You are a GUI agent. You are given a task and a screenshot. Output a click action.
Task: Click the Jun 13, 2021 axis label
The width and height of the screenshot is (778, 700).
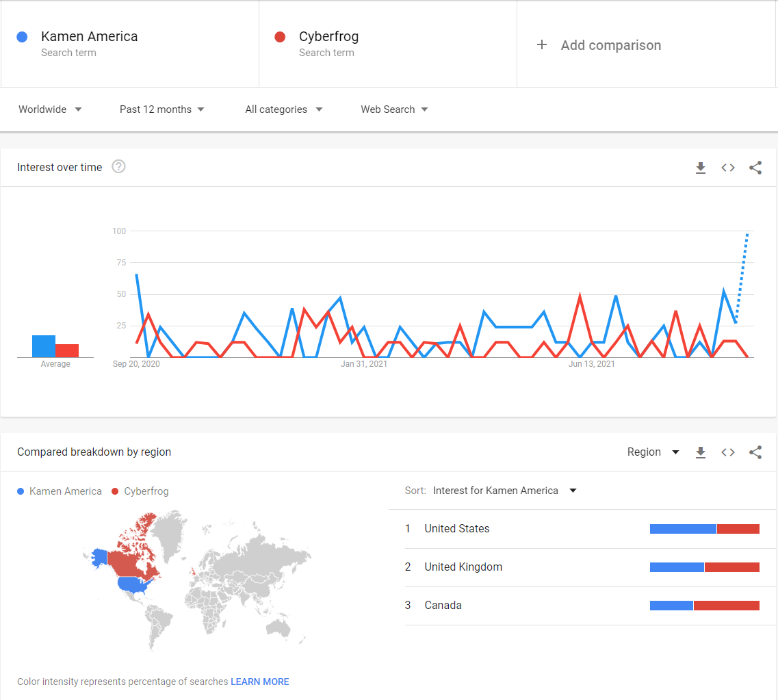point(591,363)
